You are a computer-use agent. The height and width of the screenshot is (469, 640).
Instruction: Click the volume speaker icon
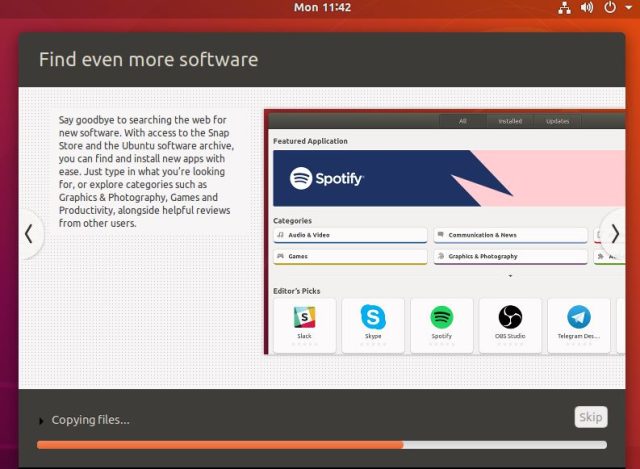click(x=586, y=8)
